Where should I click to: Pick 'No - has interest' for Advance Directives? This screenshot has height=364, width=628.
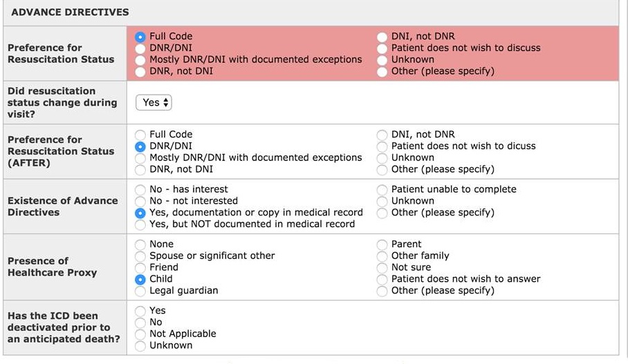pos(140,189)
